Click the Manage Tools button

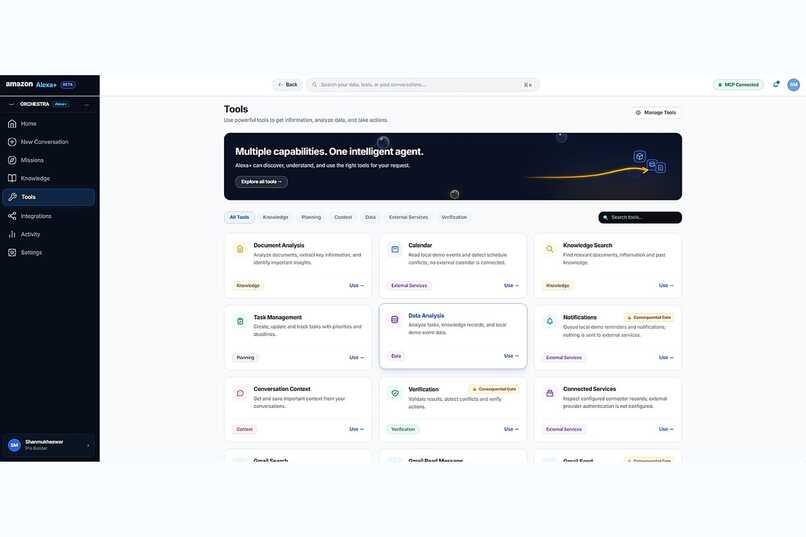pyautogui.click(x=656, y=113)
